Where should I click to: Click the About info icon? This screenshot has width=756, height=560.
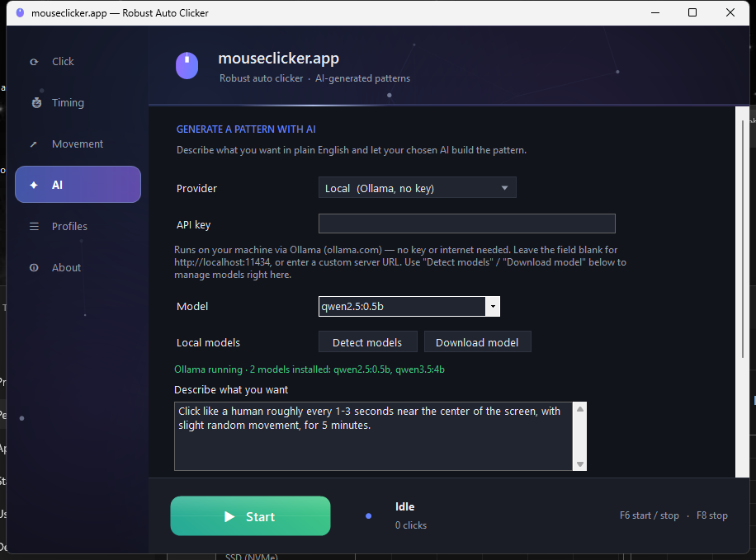coord(34,267)
